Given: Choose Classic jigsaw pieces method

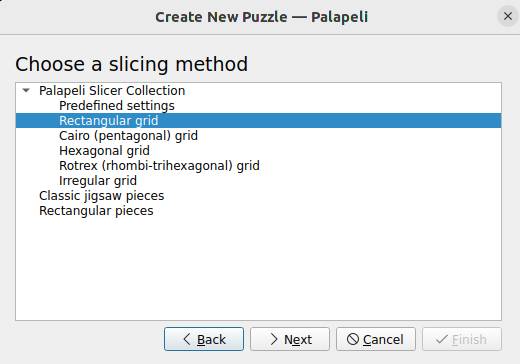Looking at the screenshot, I should pyautogui.click(x=102, y=196).
